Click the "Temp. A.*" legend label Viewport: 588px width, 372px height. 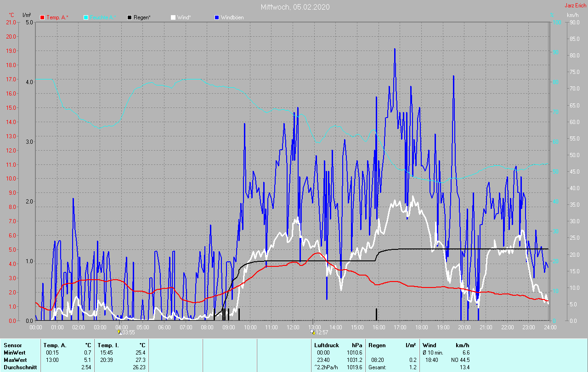57,17
